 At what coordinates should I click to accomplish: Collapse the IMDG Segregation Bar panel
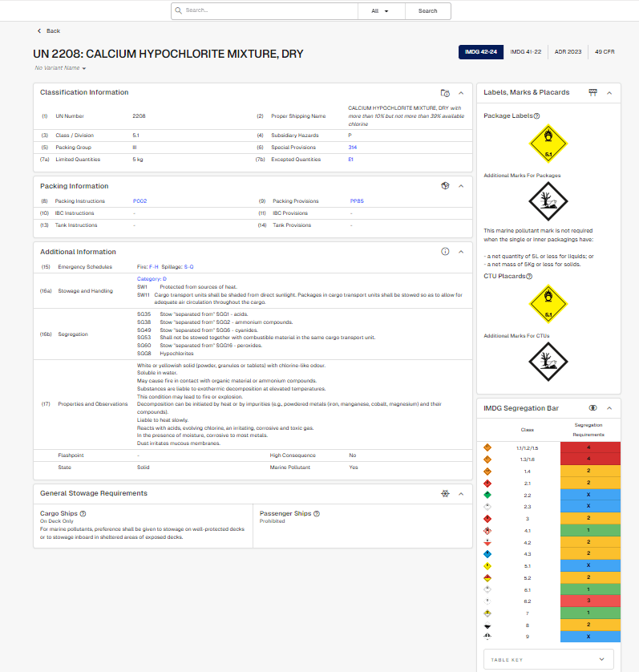tap(609, 408)
